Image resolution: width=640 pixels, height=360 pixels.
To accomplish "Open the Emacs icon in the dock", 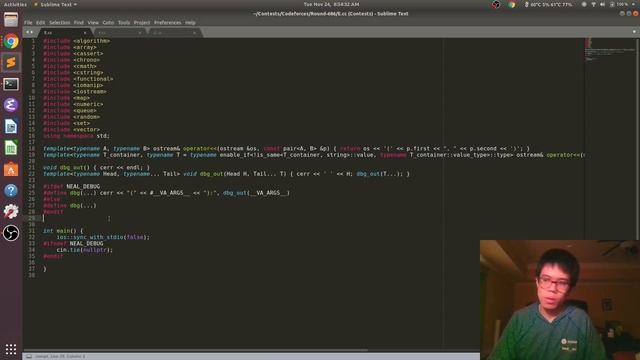I will tap(11, 105).
